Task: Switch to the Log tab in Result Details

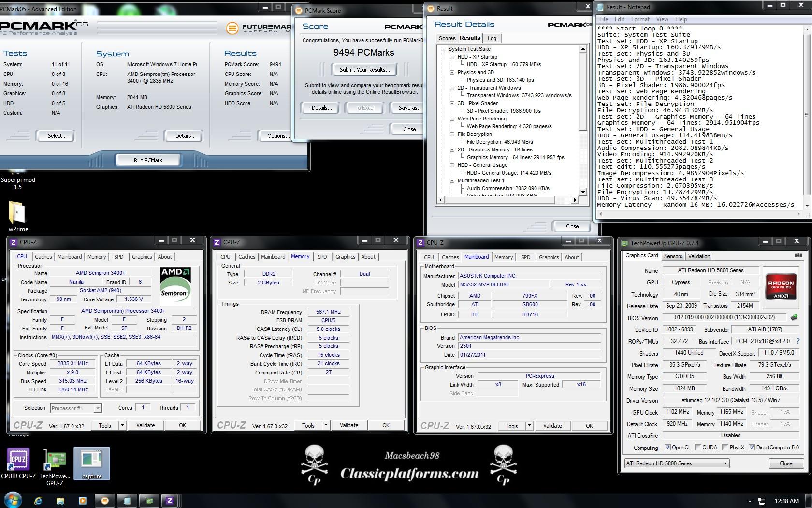Action: 492,38
